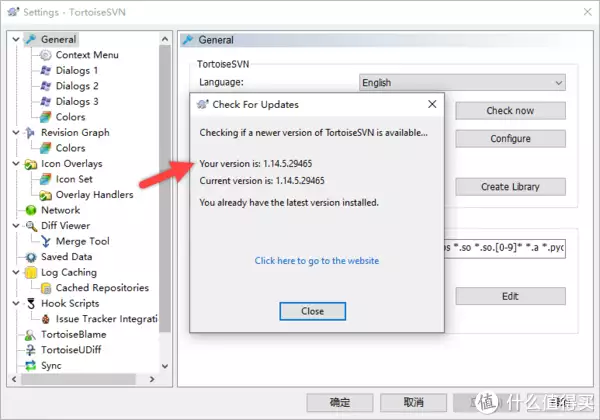Close the Check For Updates dialog with X
This screenshot has height=420, width=600.
pyautogui.click(x=432, y=104)
